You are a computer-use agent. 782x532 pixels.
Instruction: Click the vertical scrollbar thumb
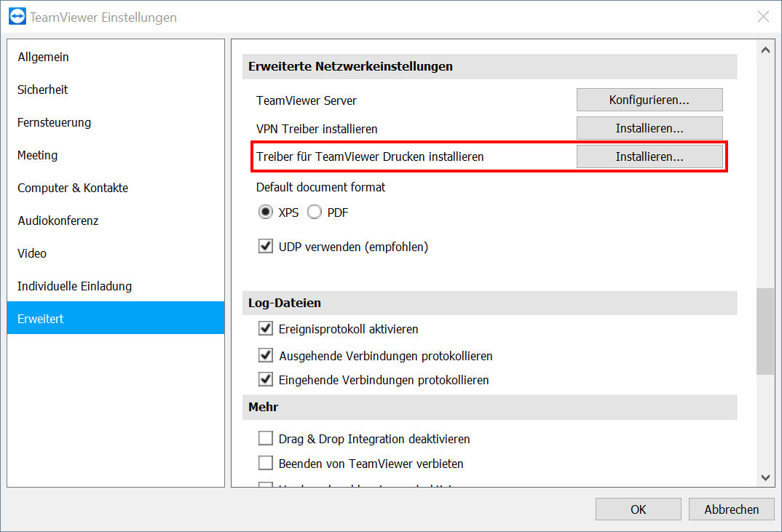pyautogui.click(x=765, y=331)
